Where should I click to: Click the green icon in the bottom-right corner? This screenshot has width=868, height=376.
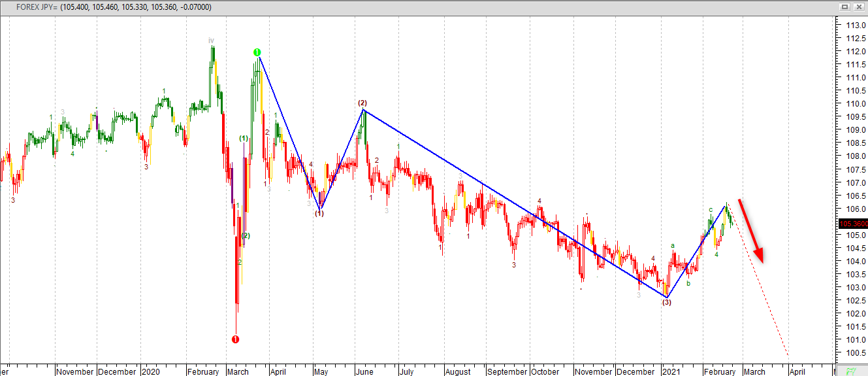coord(851,371)
